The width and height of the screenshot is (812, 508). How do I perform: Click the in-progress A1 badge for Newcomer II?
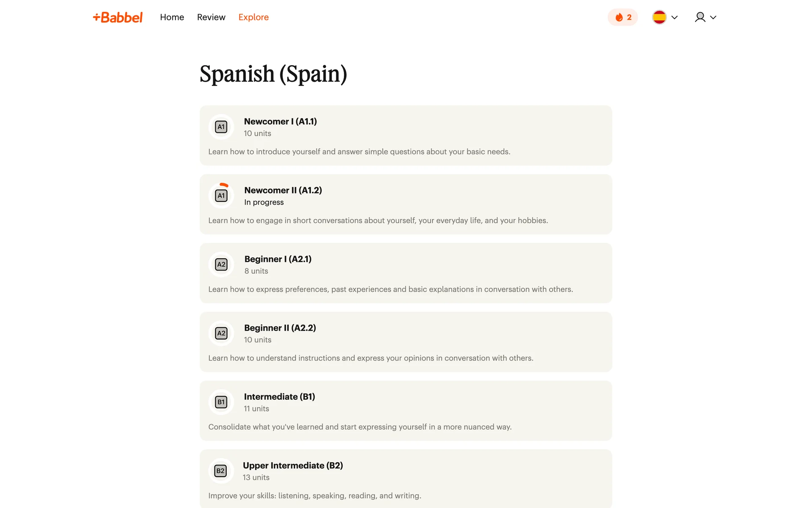point(221,196)
